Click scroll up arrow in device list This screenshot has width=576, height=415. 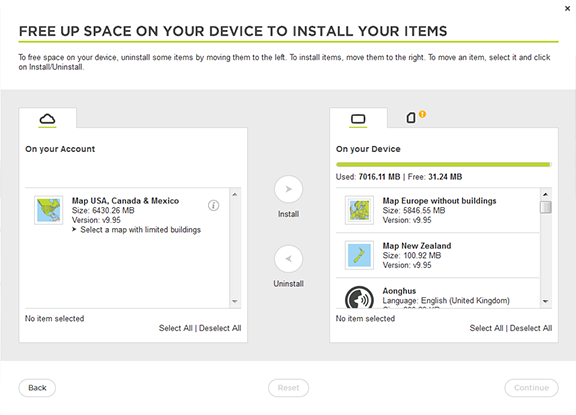[x=546, y=194]
